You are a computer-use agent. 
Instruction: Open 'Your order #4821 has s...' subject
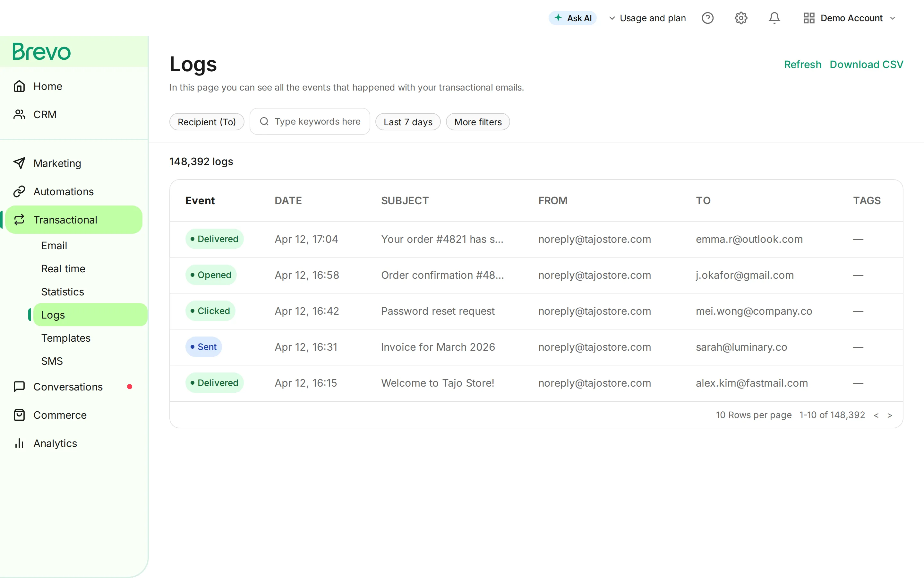click(x=442, y=239)
